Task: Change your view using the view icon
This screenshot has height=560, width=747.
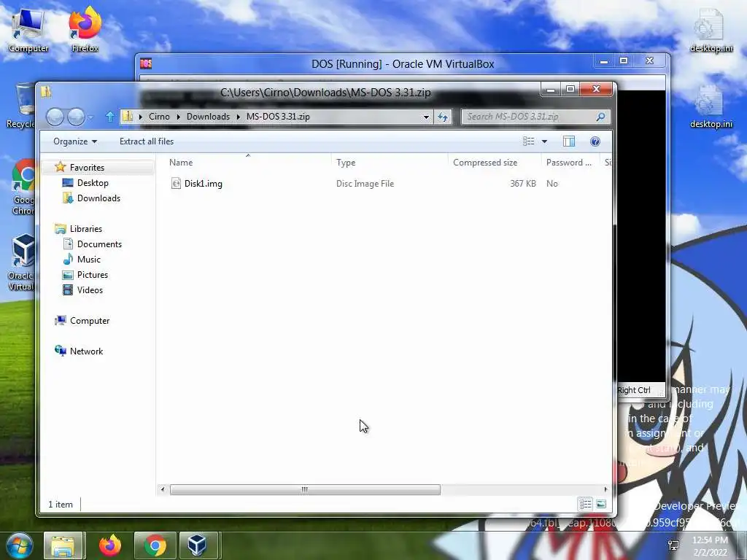Action: (x=528, y=141)
